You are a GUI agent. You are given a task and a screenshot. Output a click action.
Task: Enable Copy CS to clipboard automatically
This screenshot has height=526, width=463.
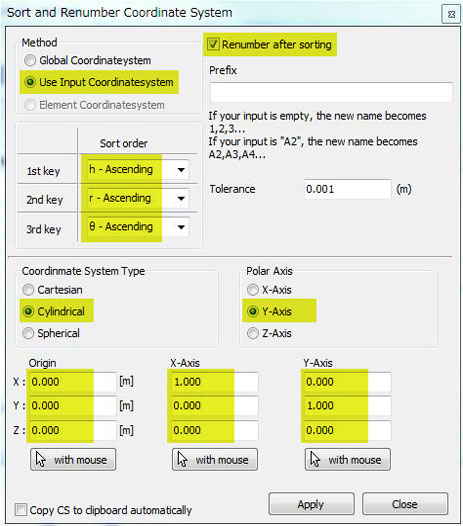[x=21, y=510]
